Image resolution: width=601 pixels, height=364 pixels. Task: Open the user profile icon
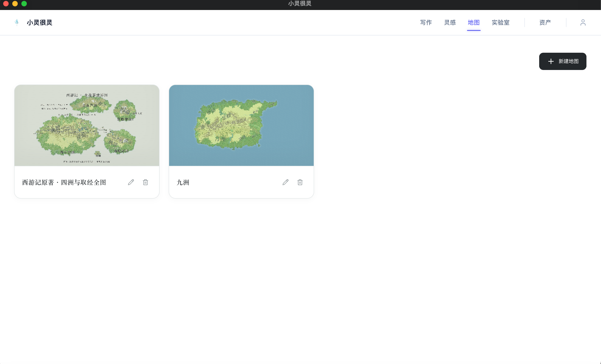click(583, 22)
